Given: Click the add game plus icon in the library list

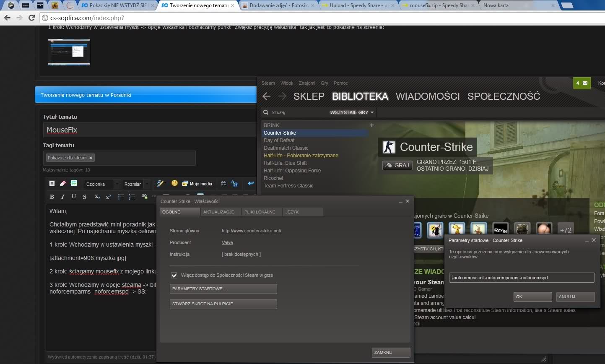Looking at the screenshot, I should (371, 125).
